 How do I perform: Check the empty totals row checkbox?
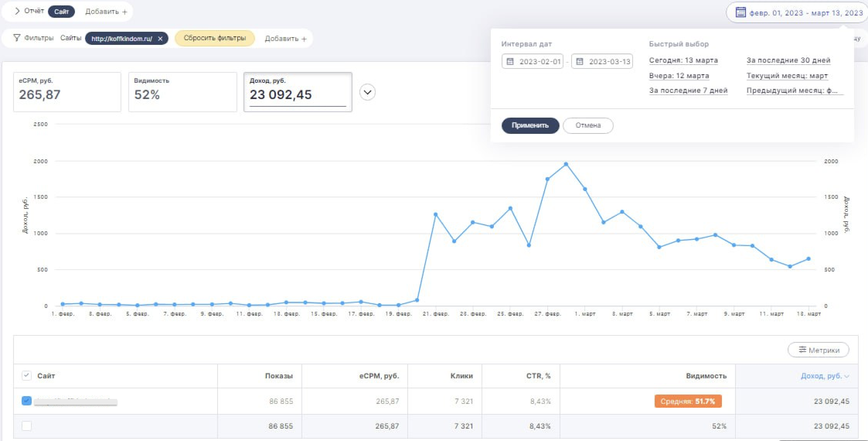click(26, 426)
